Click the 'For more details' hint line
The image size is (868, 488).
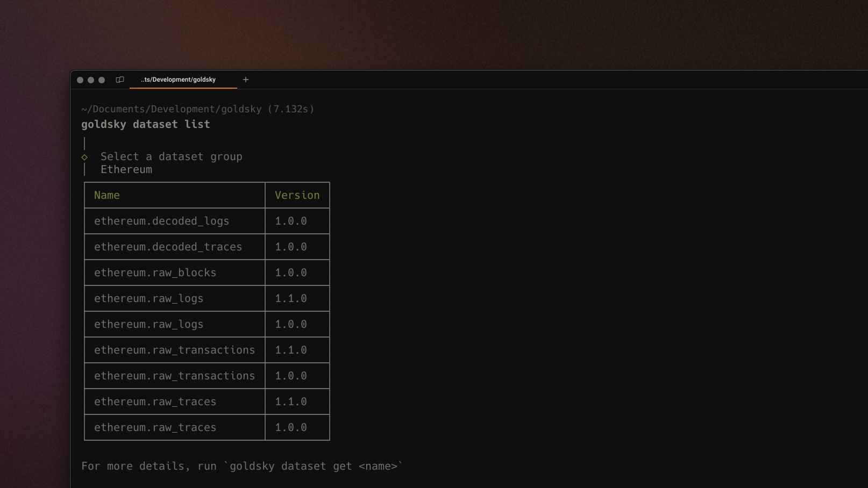pyautogui.click(x=242, y=466)
